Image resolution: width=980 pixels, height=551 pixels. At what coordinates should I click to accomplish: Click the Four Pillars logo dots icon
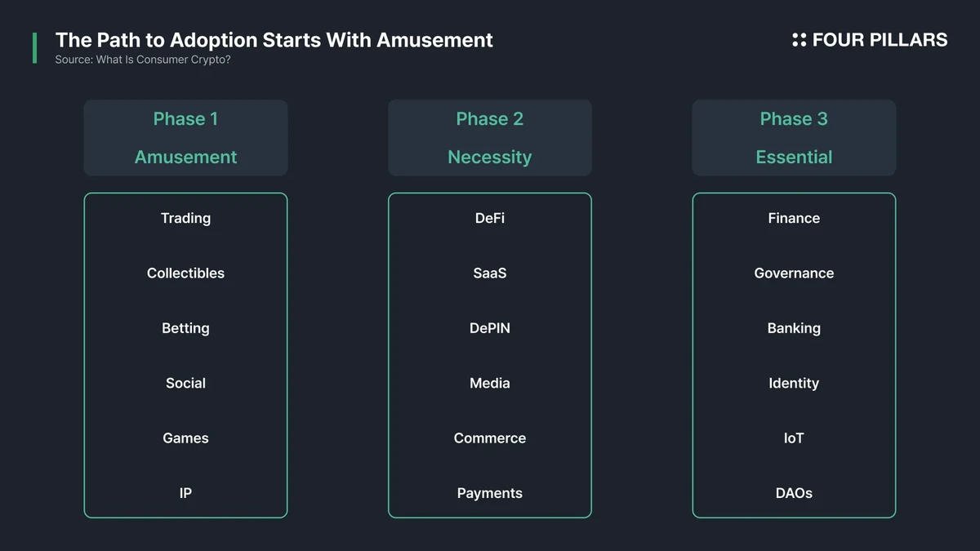click(x=799, y=40)
